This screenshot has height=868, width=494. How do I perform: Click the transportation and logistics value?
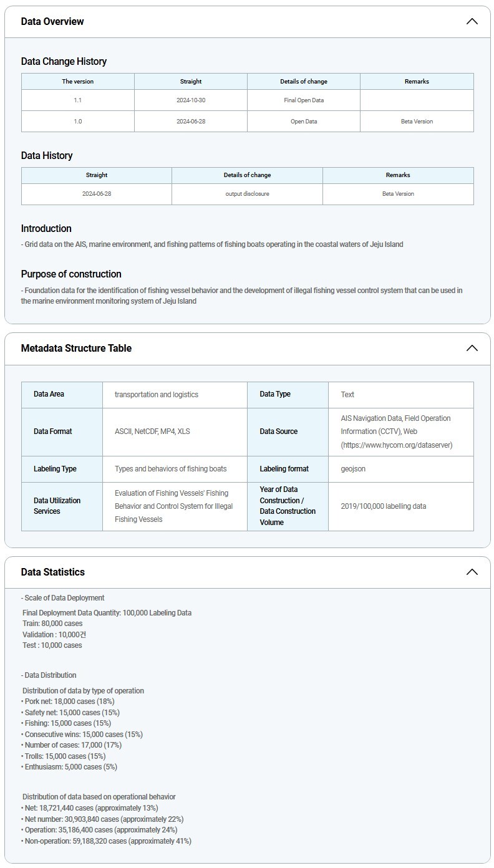click(x=157, y=394)
